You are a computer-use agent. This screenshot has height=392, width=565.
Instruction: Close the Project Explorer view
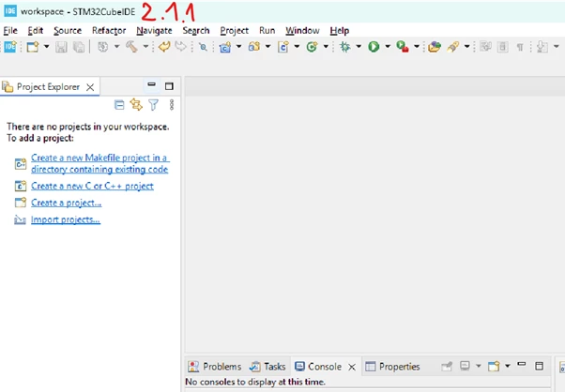[x=90, y=87]
